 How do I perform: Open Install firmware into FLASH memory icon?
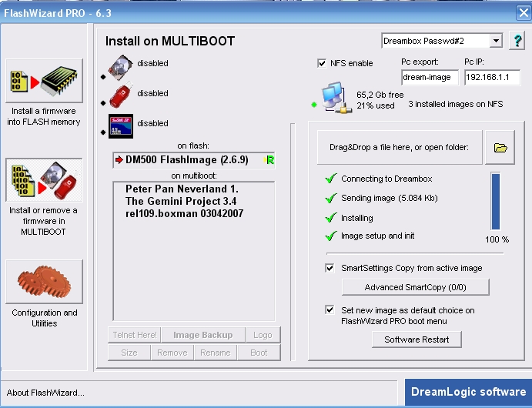click(44, 81)
